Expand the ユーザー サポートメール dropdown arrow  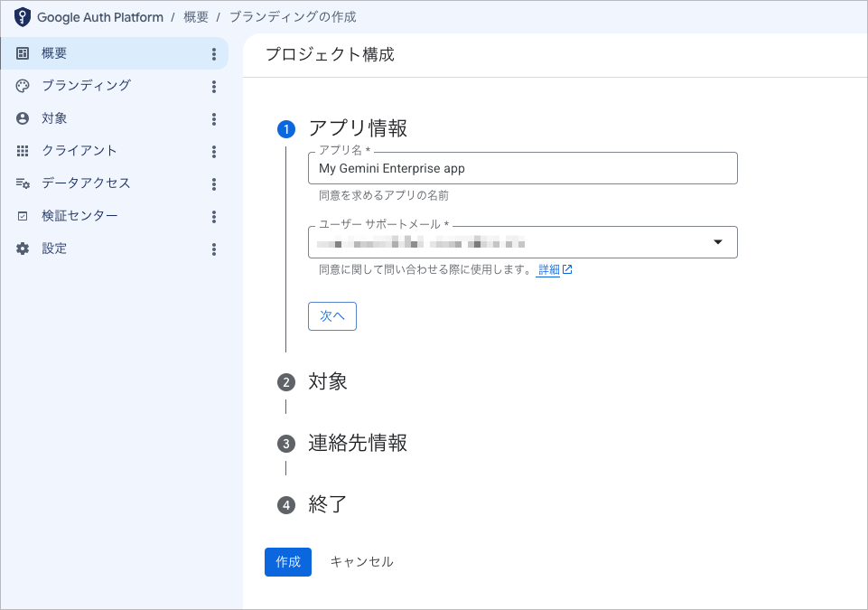[x=718, y=242]
